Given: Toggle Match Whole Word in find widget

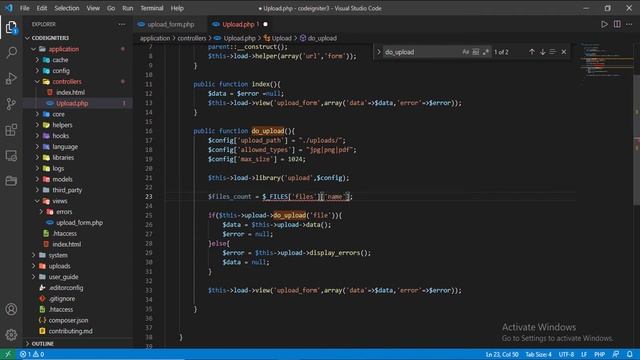Looking at the screenshot, I should pos(476,52).
